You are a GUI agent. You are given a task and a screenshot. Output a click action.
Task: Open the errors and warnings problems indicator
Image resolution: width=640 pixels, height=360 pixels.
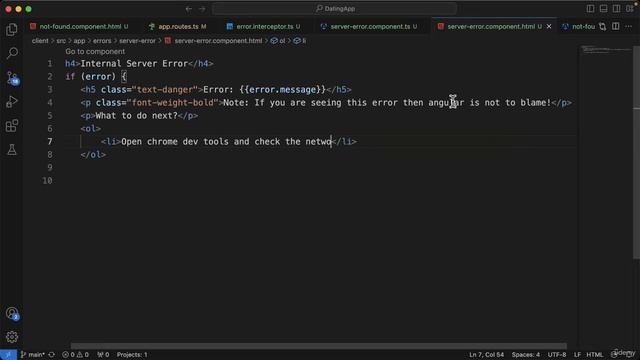pyautogui.click(x=75, y=355)
